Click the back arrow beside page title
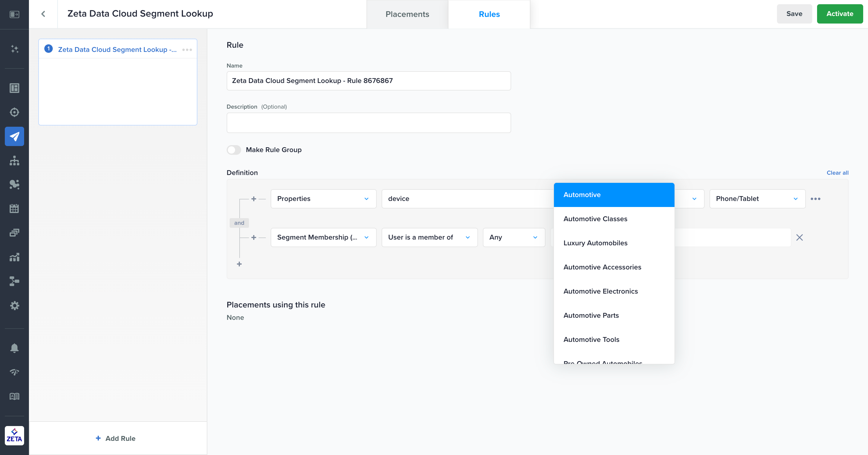868x455 pixels. click(43, 14)
